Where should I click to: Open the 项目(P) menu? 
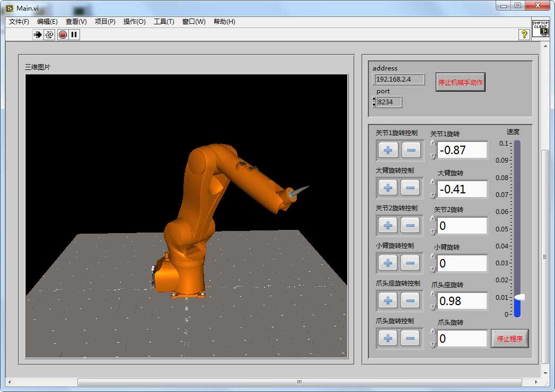105,22
